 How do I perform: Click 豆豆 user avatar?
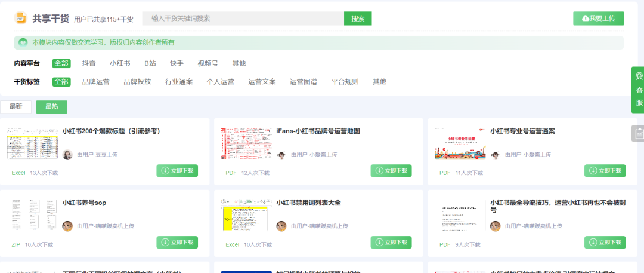(67, 154)
